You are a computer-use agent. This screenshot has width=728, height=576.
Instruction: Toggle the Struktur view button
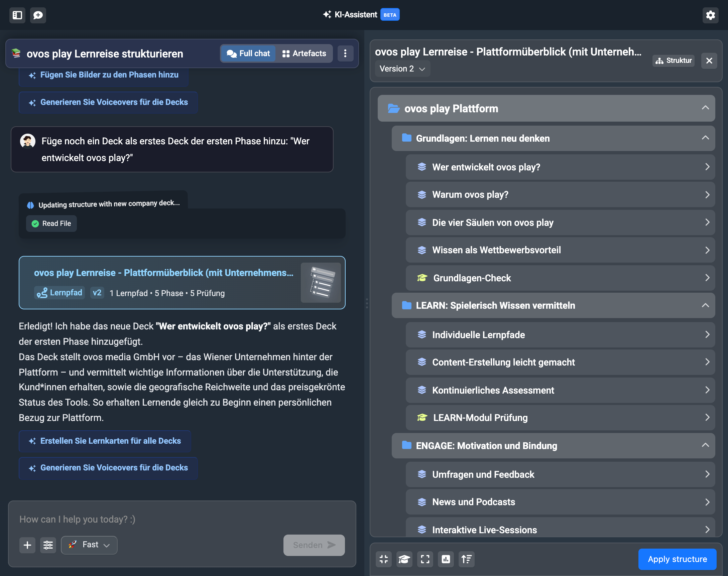(673, 61)
